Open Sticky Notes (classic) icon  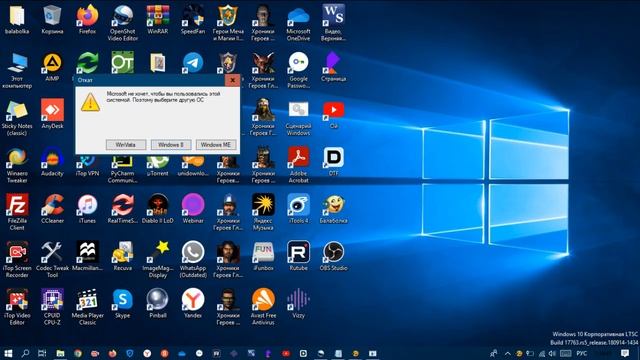tap(17, 118)
